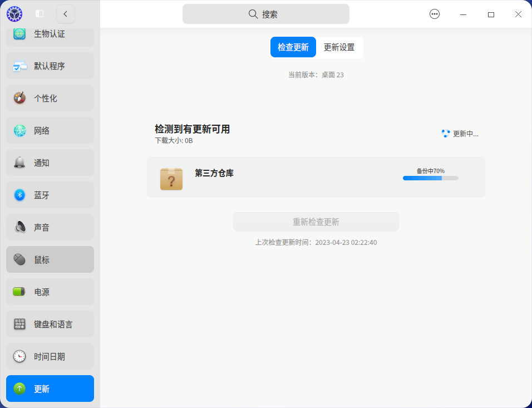Image resolution: width=532 pixels, height=408 pixels.
Task: Click the 搜索 search field
Action: (x=265, y=14)
